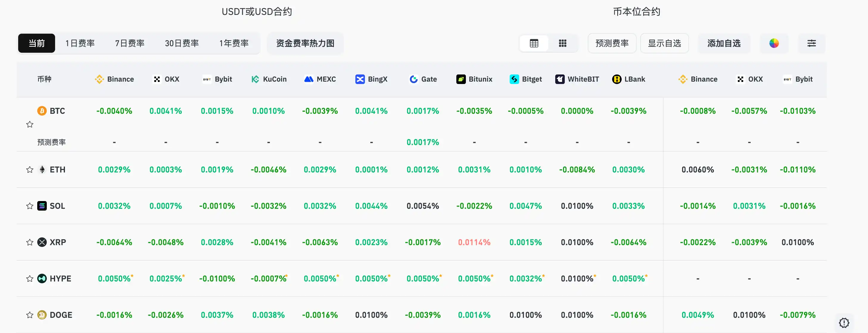
Task: Favorite ETH with its star
Action: coord(30,169)
